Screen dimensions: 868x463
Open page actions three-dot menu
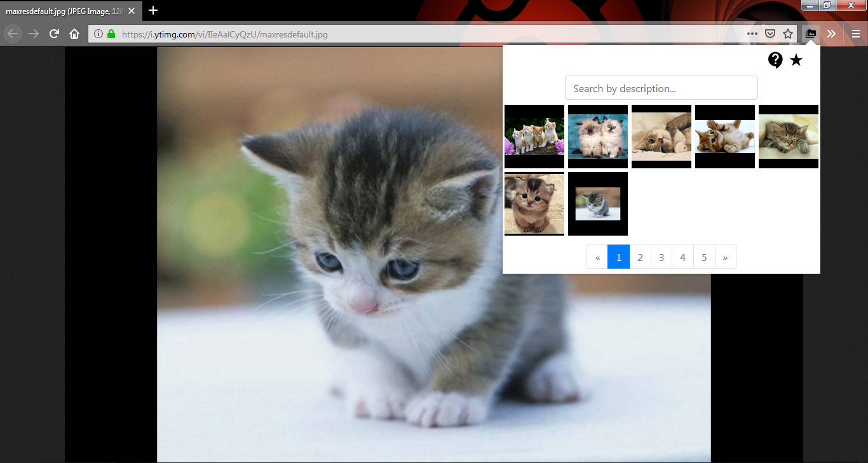[752, 34]
